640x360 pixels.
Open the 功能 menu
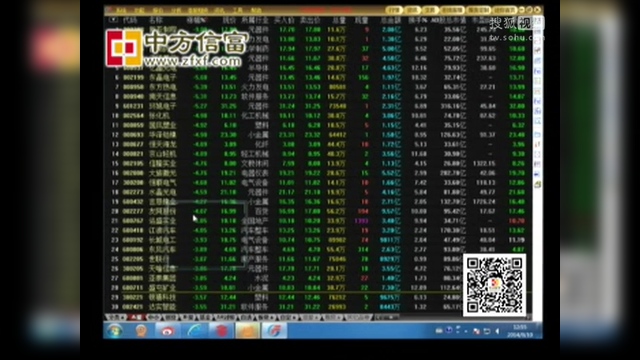(x=140, y=10)
